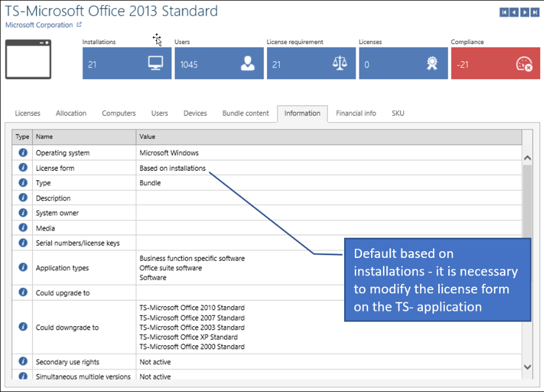This screenshot has width=544, height=392.
Task: Click the last-record navigation arrow
Action: click(x=535, y=11)
